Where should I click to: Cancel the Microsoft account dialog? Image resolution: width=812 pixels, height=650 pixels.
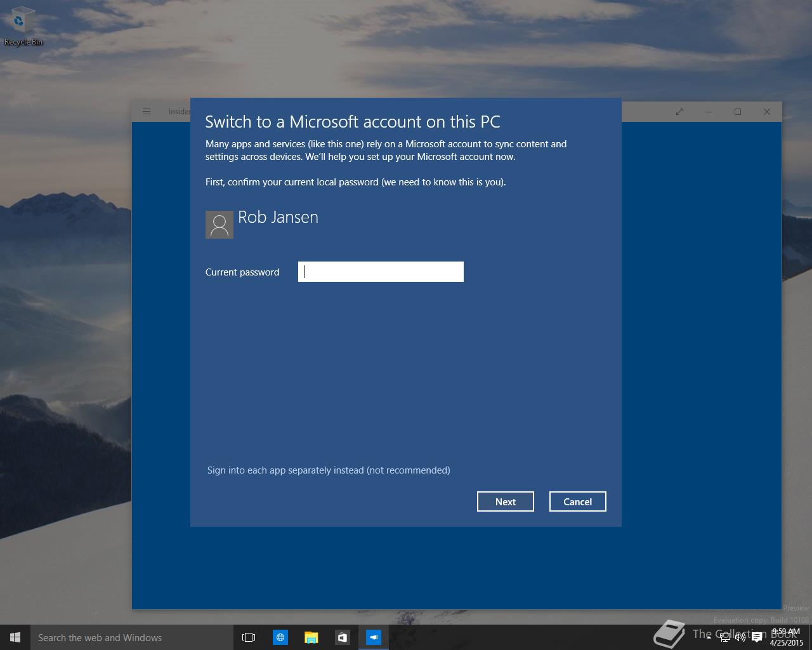point(578,501)
